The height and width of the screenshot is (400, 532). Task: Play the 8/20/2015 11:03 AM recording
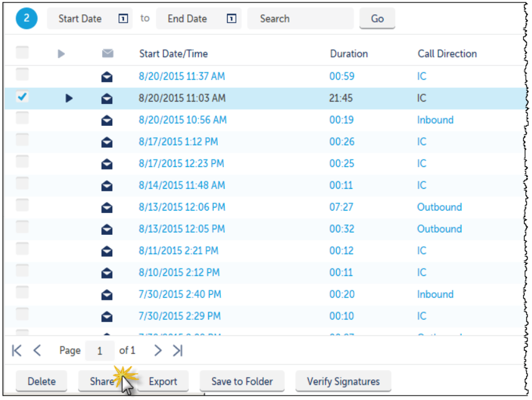69,98
